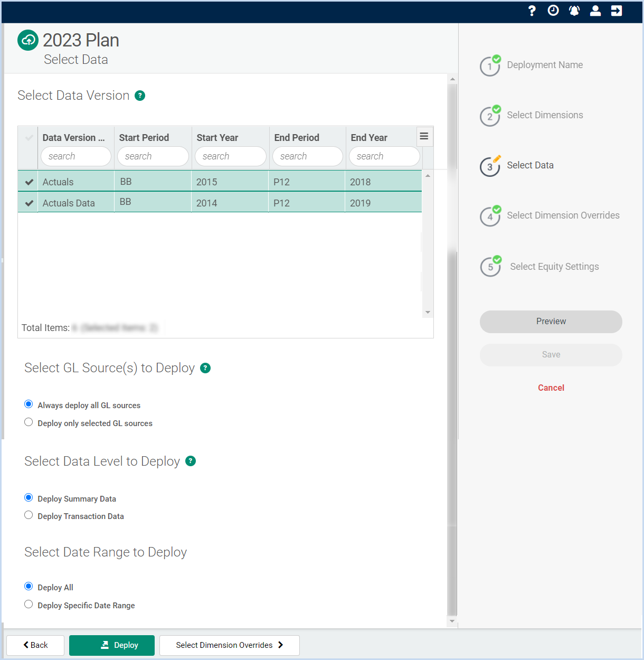Choose Deploy Transaction Data option

tap(29, 515)
